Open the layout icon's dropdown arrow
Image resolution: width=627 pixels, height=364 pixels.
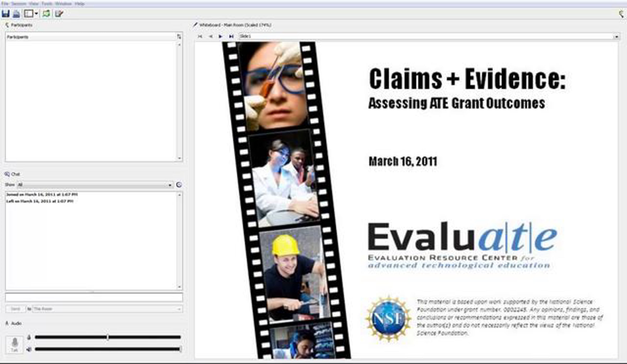point(36,14)
